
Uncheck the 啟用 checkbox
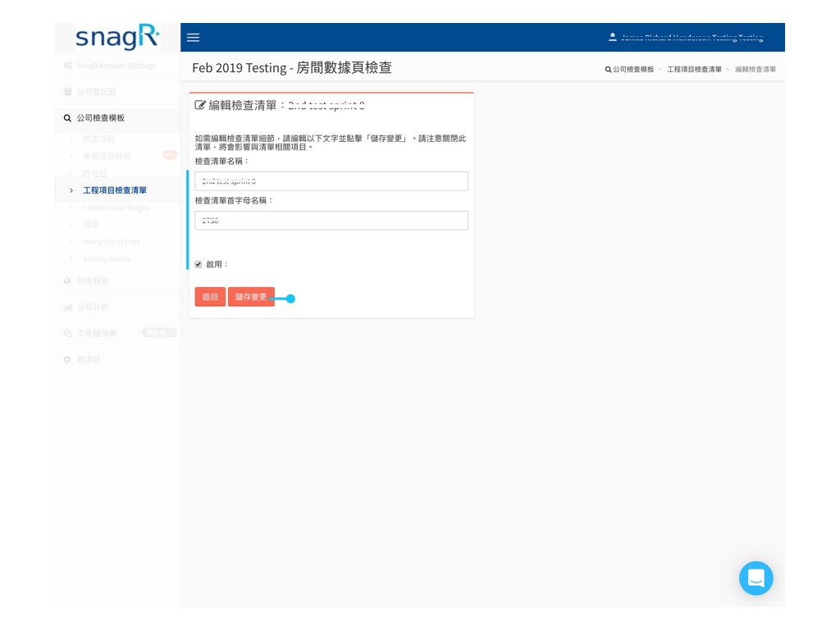(x=199, y=264)
